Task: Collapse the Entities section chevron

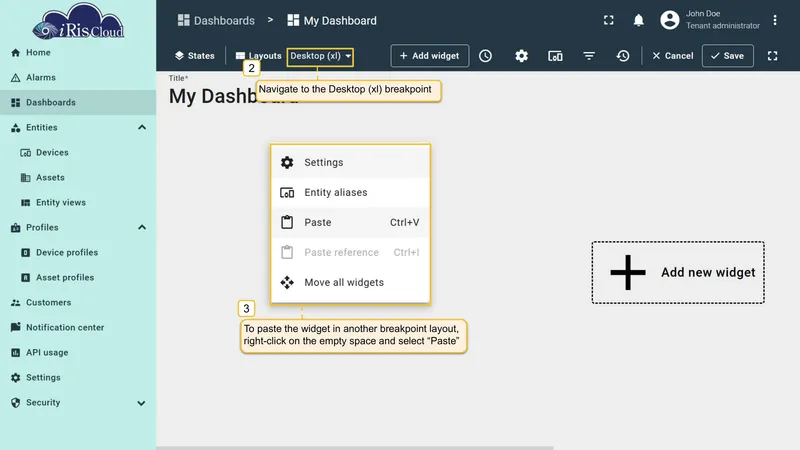Action: (x=142, y=128)
